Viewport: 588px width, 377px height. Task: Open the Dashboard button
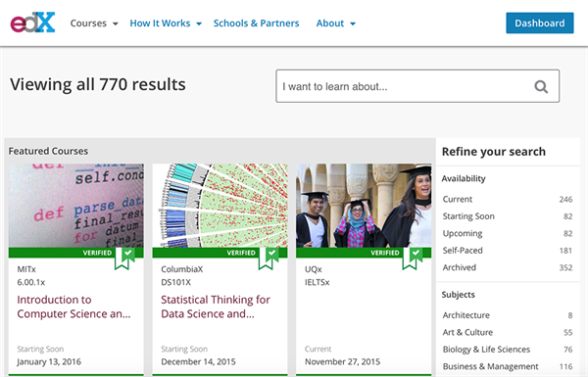[x=540, y=24]
